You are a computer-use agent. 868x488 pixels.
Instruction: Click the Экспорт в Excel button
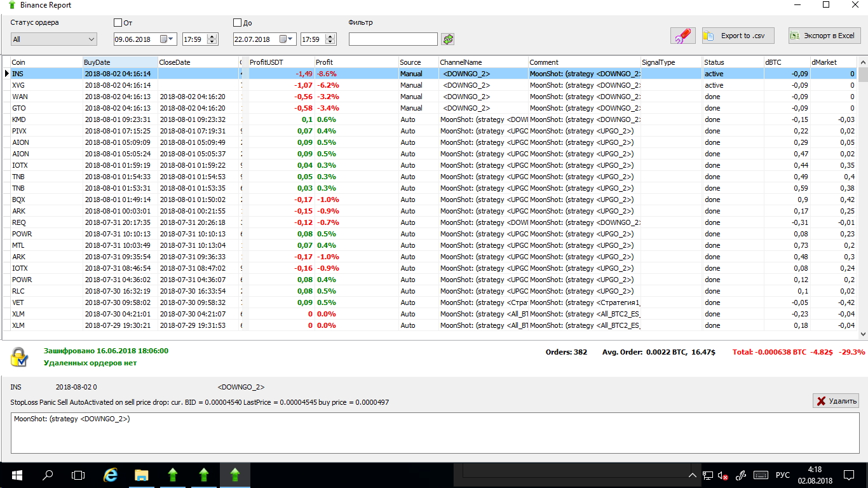click(x=825, y=36)
